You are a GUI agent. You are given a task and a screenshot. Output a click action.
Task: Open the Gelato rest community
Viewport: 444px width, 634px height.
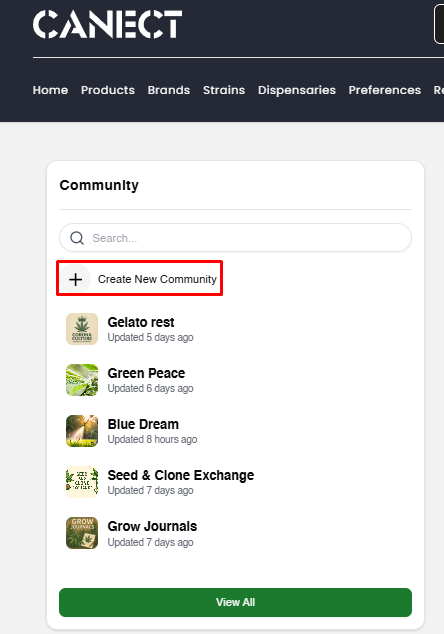[141, 322]
